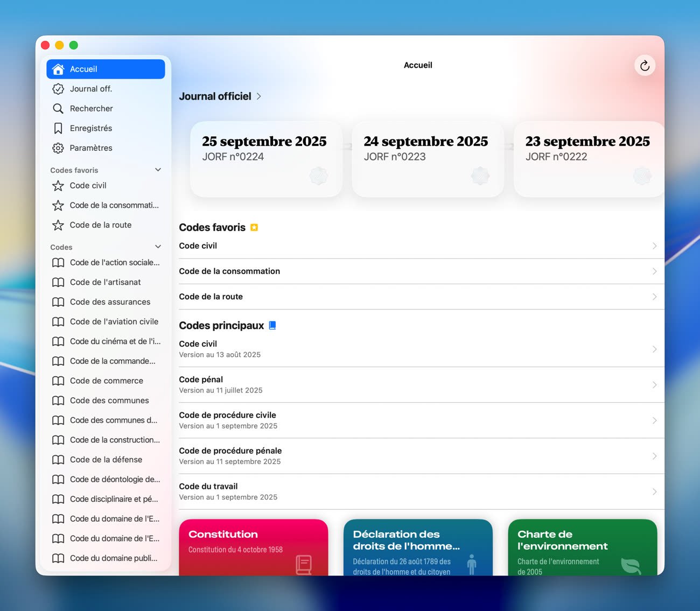This screenshot has height=611, width=700.
Task: Click the house icon next to Accueil
Action: [x=58, y=69]
